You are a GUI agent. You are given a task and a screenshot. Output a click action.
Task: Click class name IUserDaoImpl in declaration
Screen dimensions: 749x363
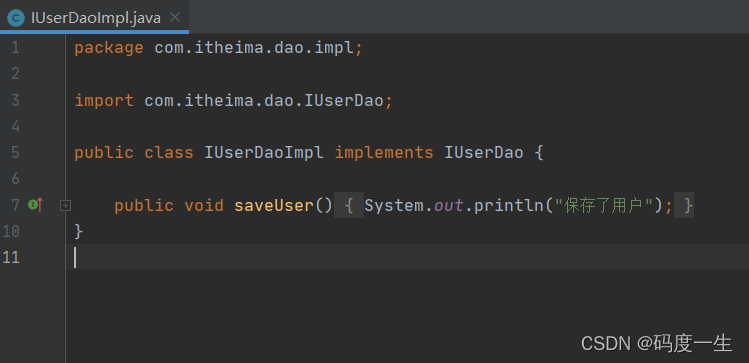[x=264, y=153]
